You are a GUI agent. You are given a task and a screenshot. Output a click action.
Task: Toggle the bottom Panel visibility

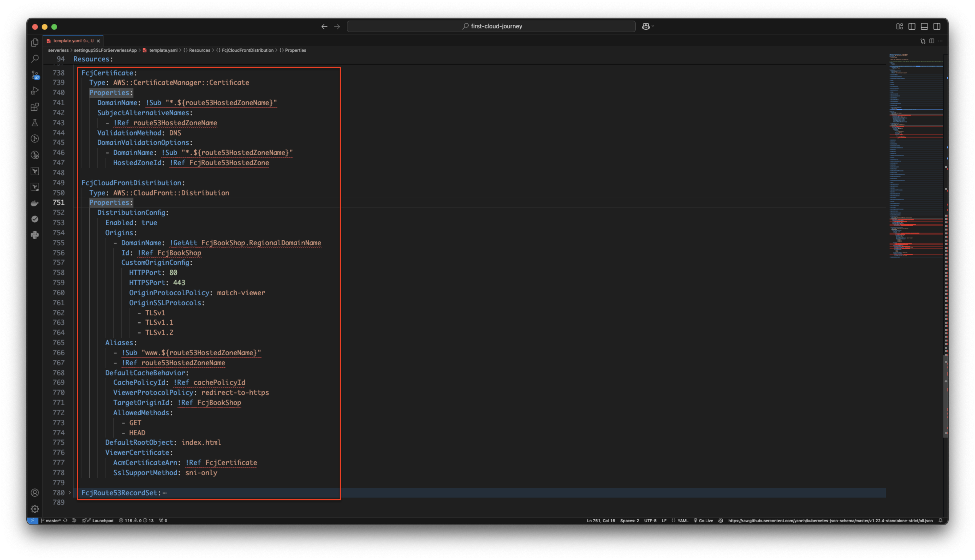(924, 27)
